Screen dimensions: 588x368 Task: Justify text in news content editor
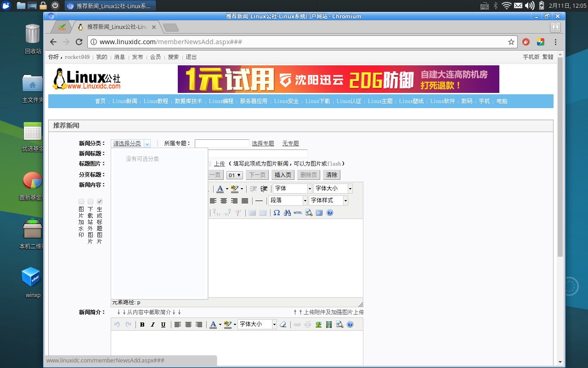[x=245, y=201]
